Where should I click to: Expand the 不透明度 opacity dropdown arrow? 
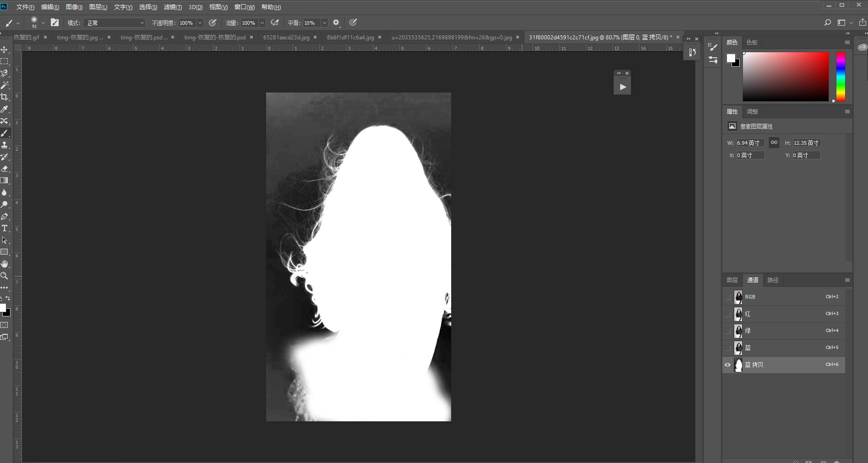200,23
